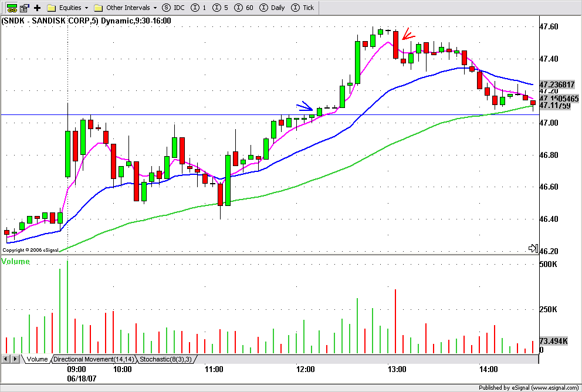The image size is (582, 392).
Task: Click the left tab-scroll arrow button
Action: point(5,359)
